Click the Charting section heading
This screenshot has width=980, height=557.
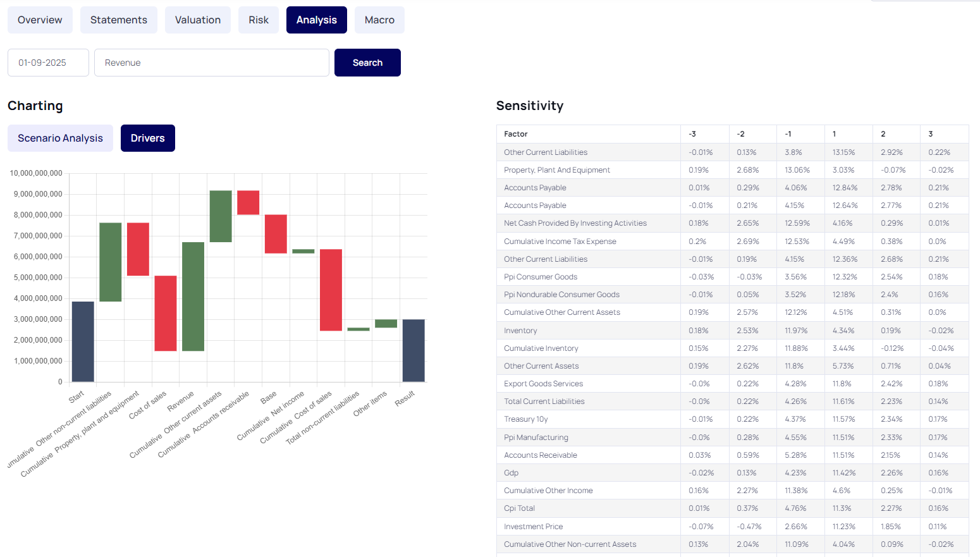35,106
